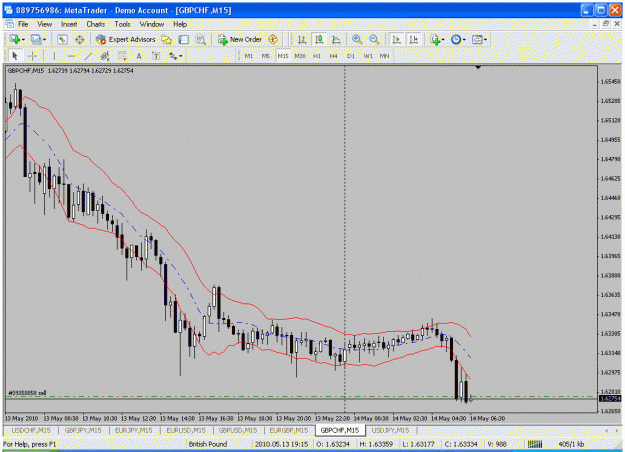Screen dimensions: 625x452
Task: Open the Tools menu
Action: [122, 24]
